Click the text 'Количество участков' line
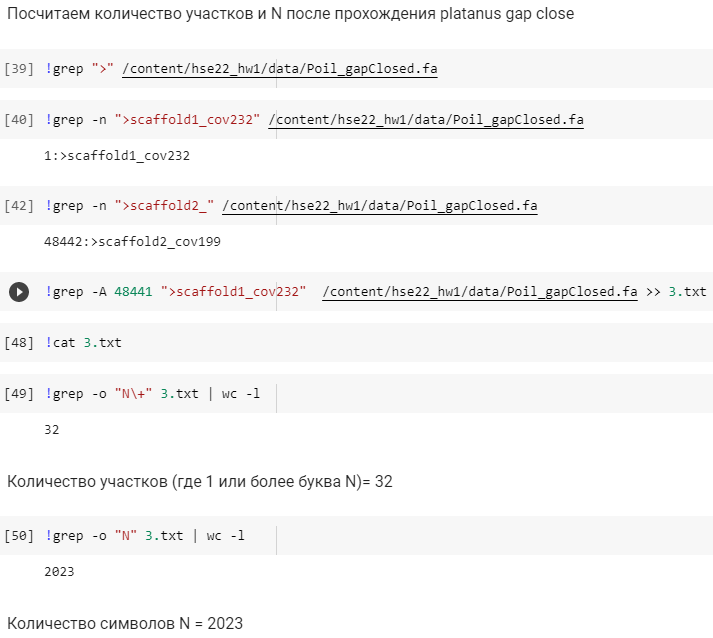713x638 pixels. click(x=200, y=482)
